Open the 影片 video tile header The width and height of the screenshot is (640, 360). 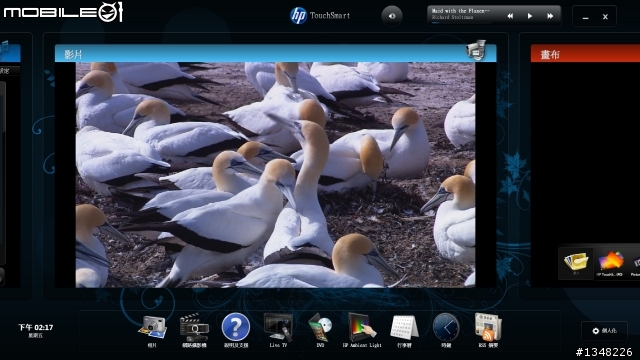click(x=276, y=54)
